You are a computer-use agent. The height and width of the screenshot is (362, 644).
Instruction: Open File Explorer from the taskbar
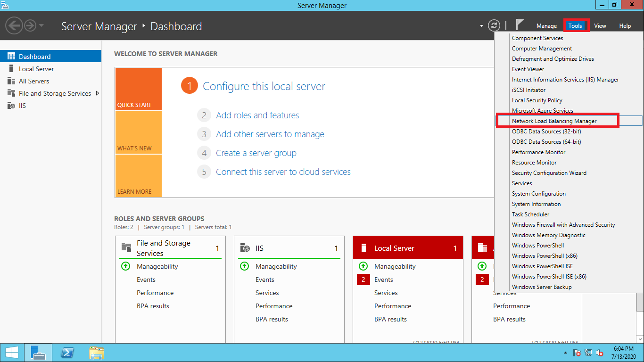coord(97,353)
